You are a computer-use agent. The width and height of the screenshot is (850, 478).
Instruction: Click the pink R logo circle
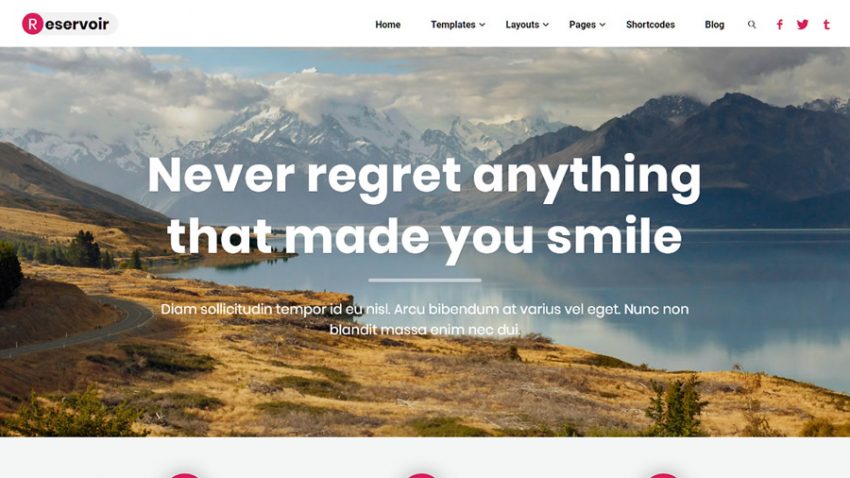[x=33, y=24]
